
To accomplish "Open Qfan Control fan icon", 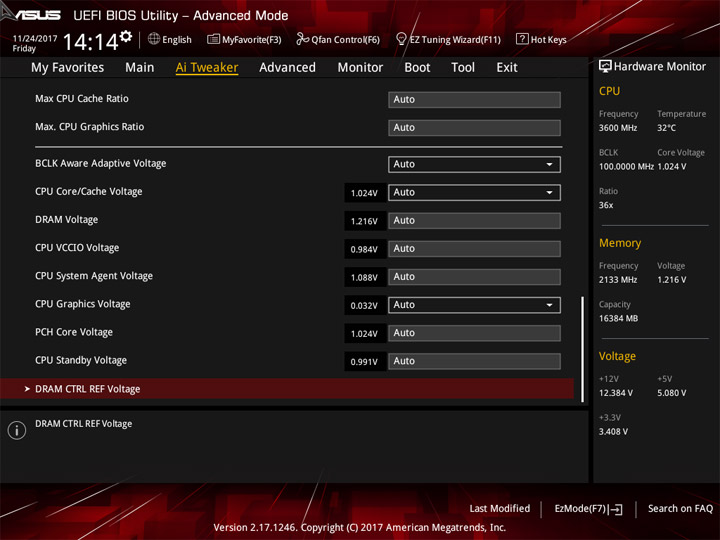I will (302, 39).
